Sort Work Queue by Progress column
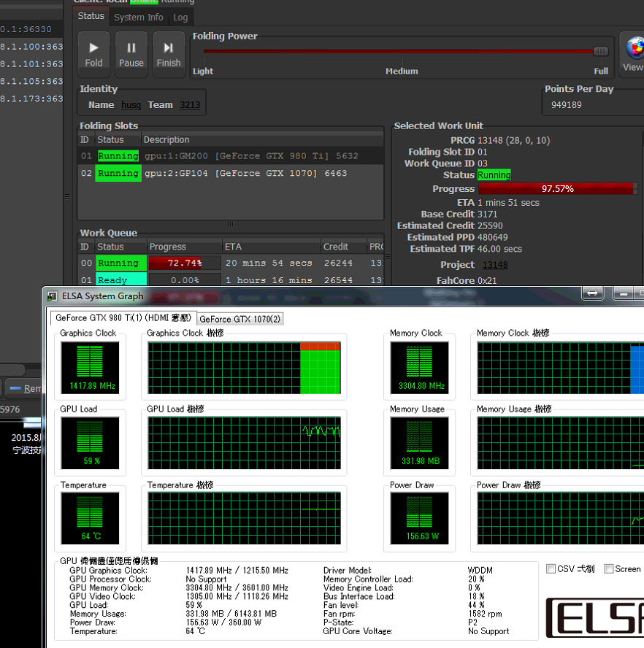Viewport: 644px width, 648px height. click(x=185, y=247)
